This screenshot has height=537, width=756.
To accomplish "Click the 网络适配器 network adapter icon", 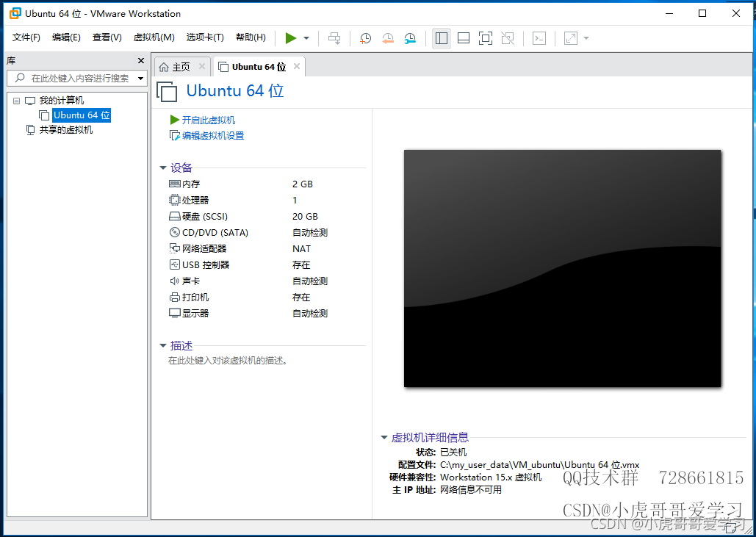I will 175,249.
